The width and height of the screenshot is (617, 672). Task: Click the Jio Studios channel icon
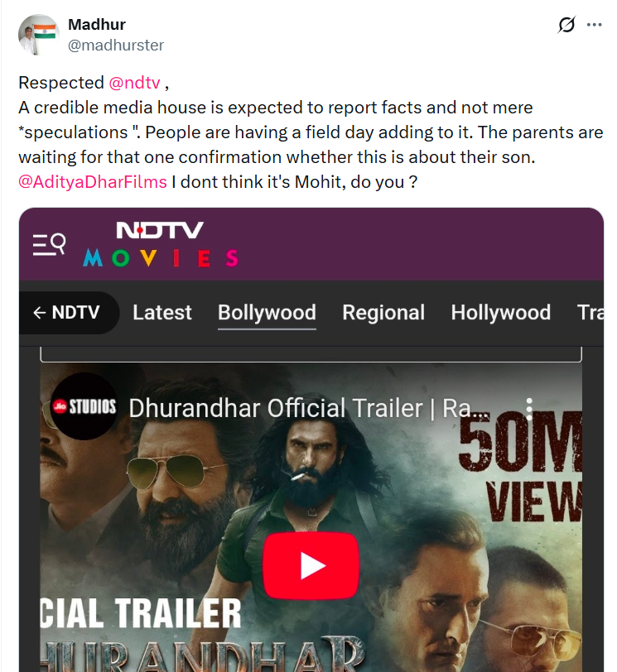pos(84,406)
